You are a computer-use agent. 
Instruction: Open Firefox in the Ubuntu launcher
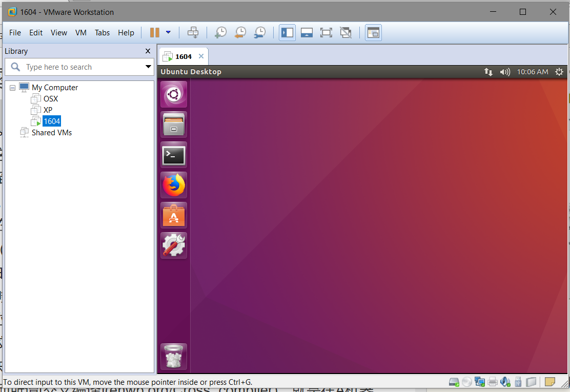[x=174, y=185]
